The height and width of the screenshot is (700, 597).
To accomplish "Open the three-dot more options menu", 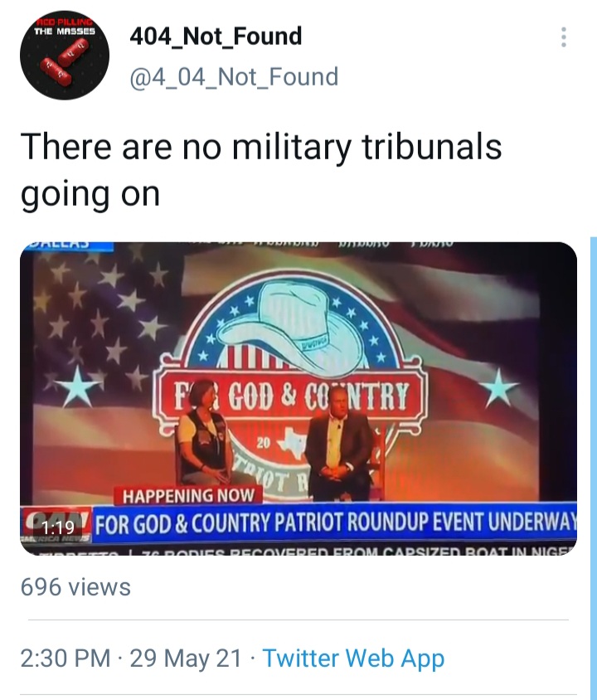I will 564,37.
